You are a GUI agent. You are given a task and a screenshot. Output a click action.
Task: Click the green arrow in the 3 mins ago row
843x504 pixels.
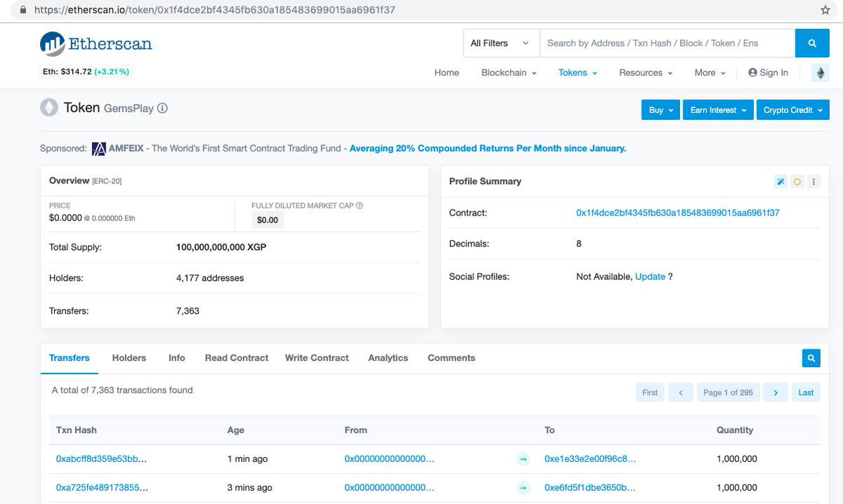point(523,488)
